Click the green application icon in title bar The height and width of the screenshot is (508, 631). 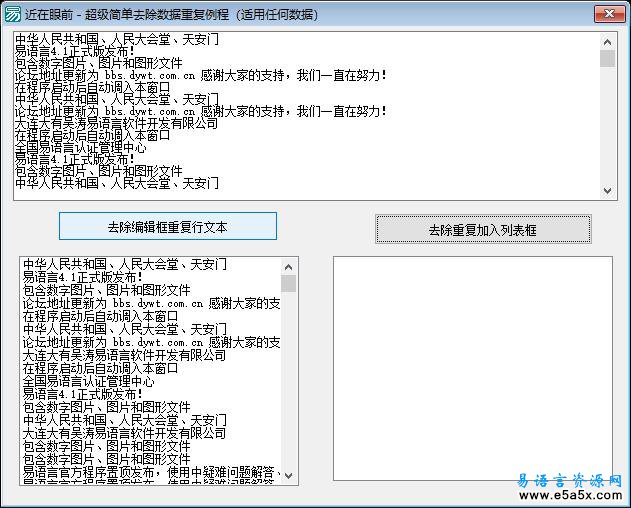point(12,14)
